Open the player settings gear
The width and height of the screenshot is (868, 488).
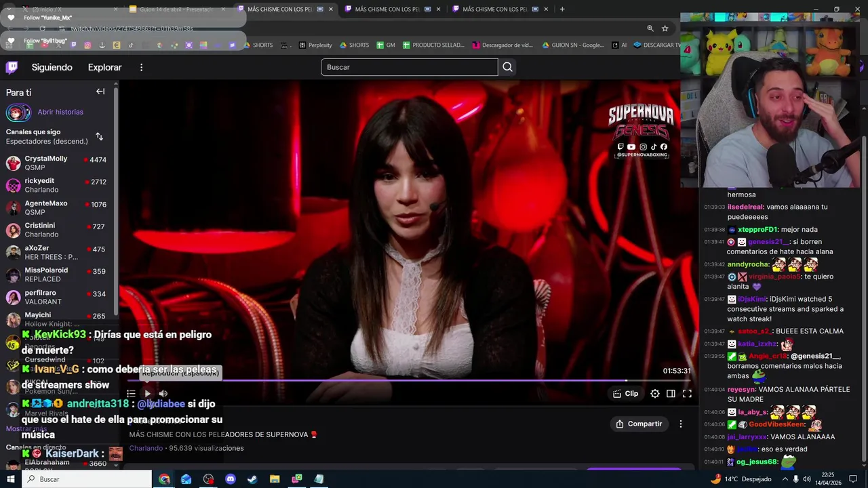click(x=655, y=393)
